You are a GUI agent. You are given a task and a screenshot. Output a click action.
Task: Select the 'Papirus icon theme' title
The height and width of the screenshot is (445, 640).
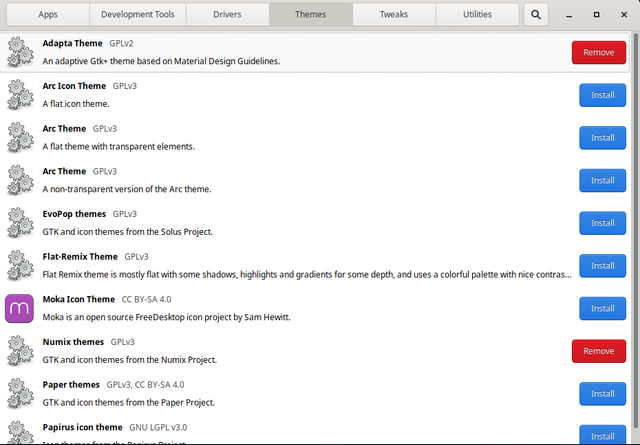(x=82, y=427)
